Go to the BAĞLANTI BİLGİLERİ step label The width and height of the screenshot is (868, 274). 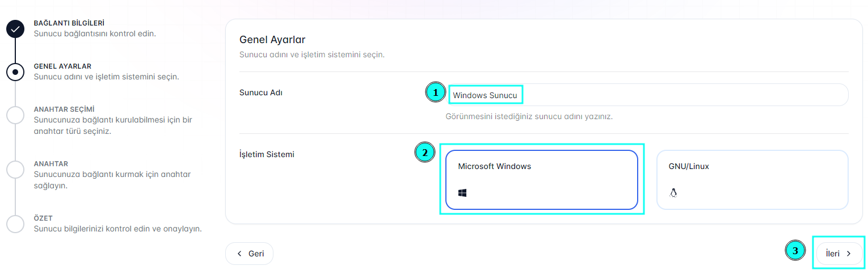coord(69,23)
